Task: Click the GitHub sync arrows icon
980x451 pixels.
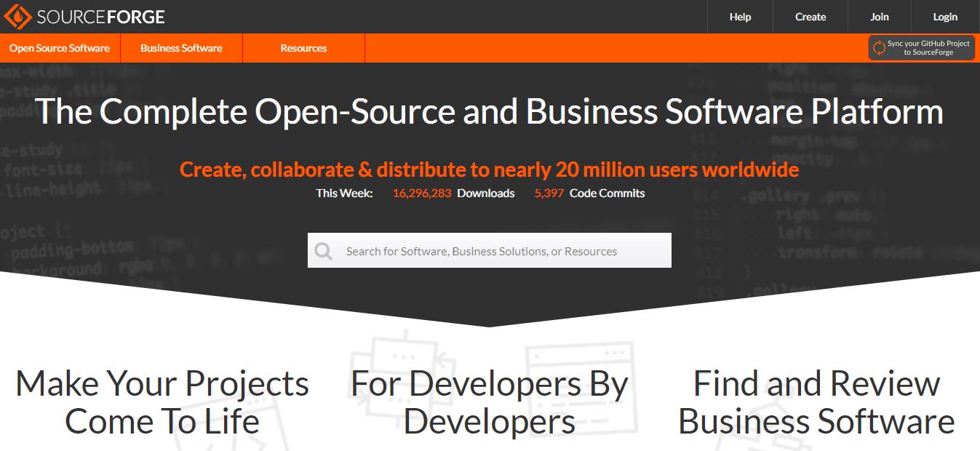Action: [x=879, y=48]
